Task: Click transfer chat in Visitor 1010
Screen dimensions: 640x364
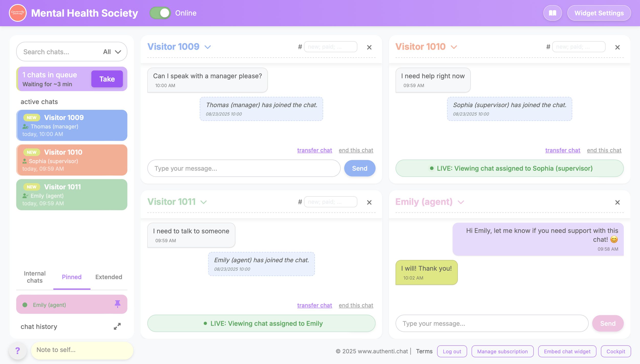Action: tap(562, 150)
